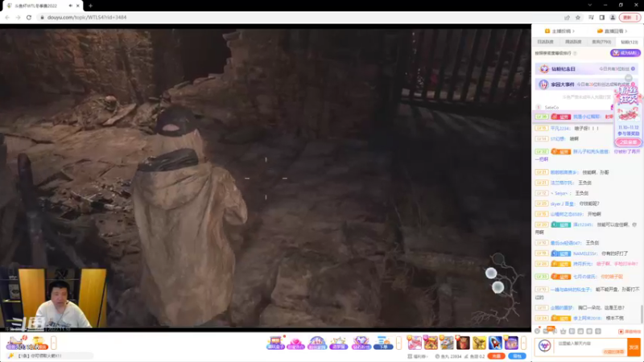This screenshot has width=644, height=362.
Task: Close the Douyu browser tab
Action: 77,6
